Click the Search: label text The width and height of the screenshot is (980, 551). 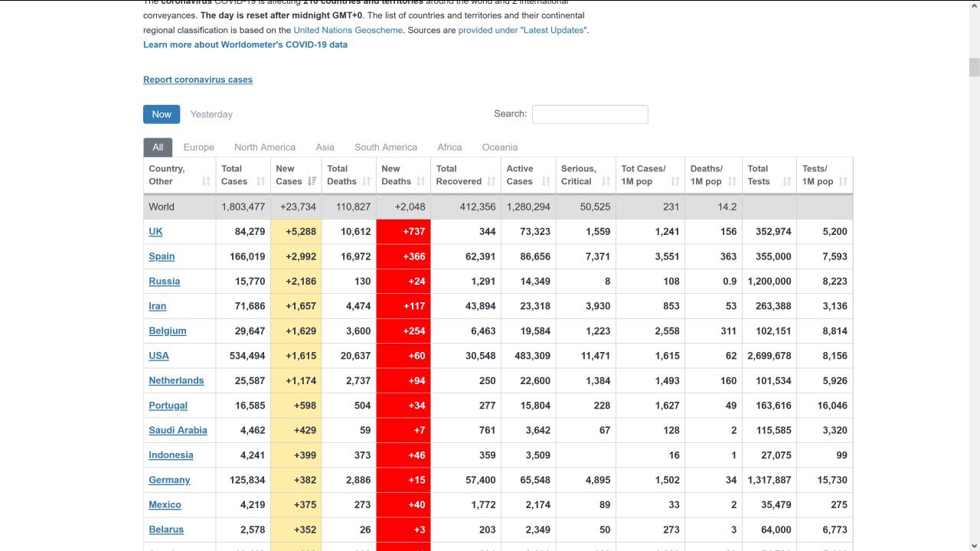point(510,113)
